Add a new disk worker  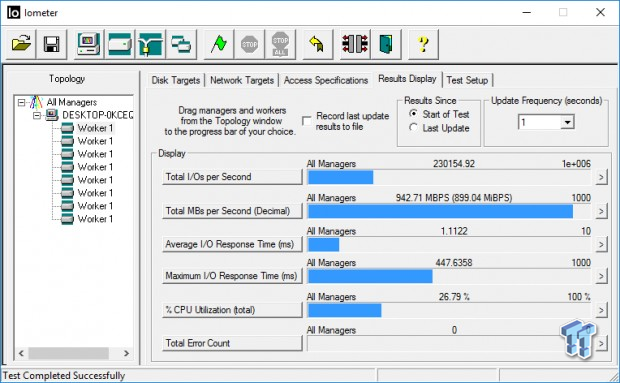point(120,44)
